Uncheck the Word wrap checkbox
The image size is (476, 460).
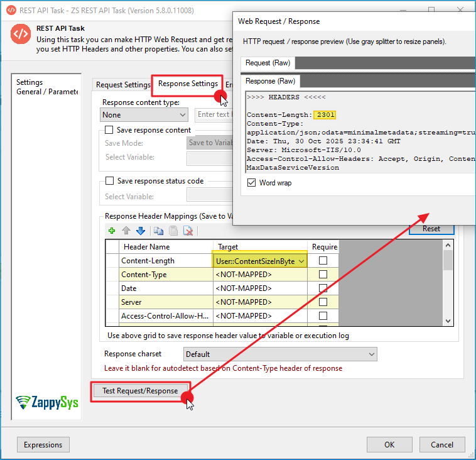252,183
